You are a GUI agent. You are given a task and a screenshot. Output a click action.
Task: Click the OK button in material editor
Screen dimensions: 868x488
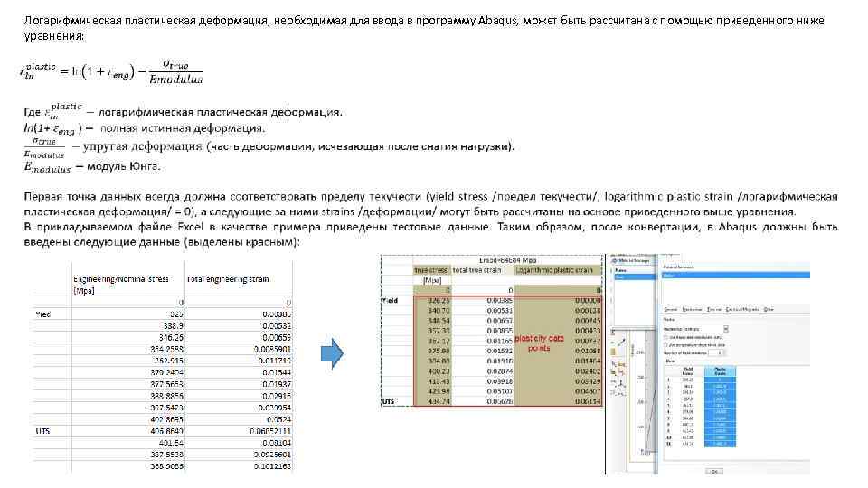(x=714, y=472)
